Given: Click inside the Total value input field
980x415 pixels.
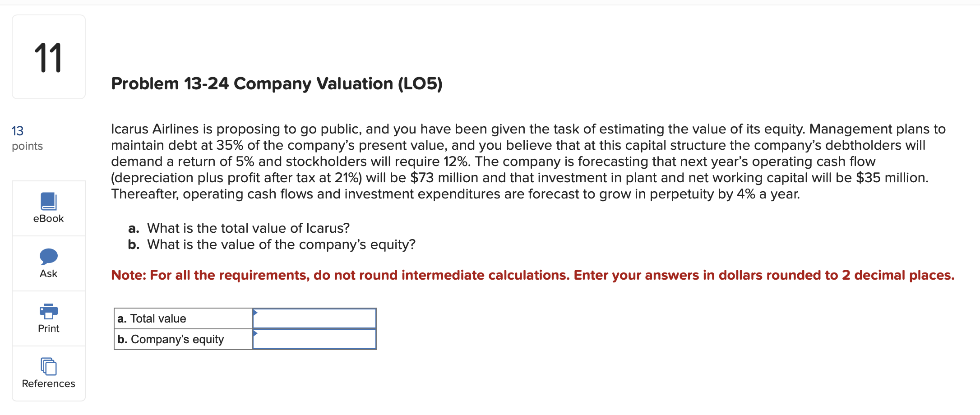Looking at the screenshot, I should coord(314,318).
